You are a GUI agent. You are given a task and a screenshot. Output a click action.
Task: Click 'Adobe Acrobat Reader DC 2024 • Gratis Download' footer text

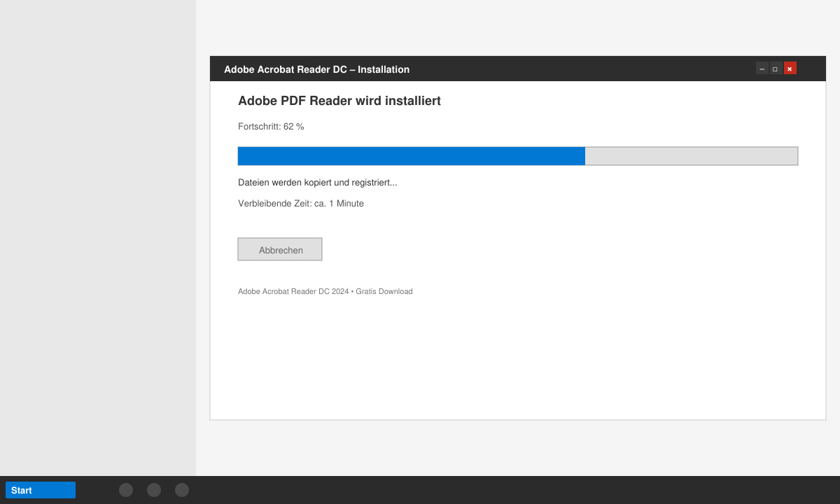point(325,291)
